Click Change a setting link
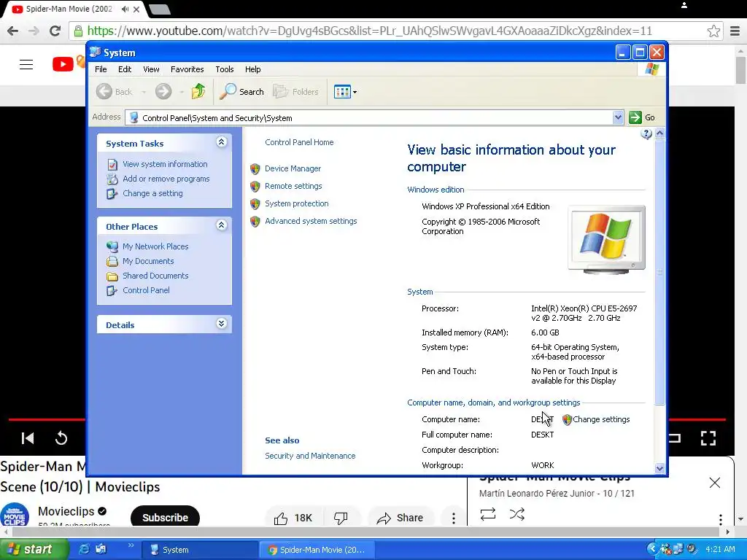The image size is (747, 560). point(152,193)
